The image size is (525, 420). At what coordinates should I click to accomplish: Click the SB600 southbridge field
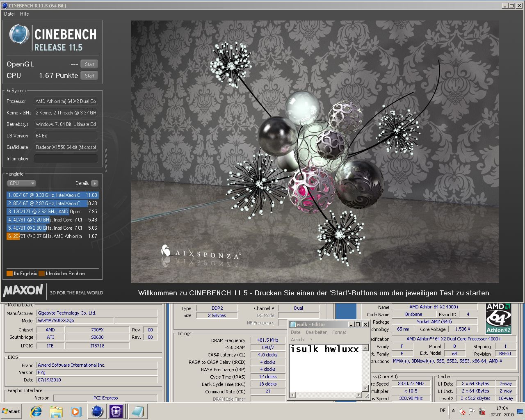[97, 337]
